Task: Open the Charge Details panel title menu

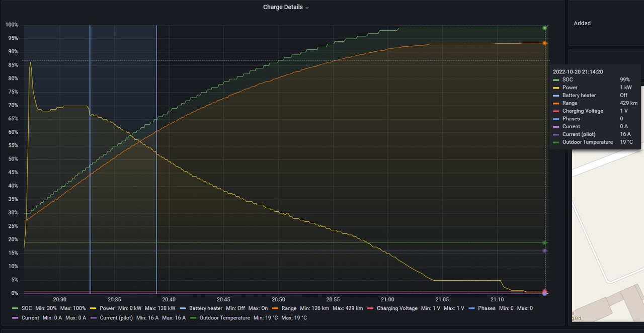Action: [x=286, y=7]
